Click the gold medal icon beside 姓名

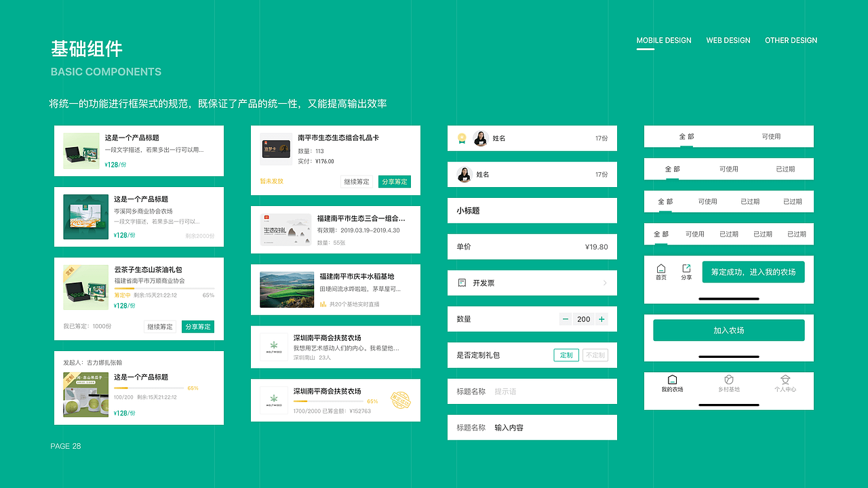coord(462,138)
